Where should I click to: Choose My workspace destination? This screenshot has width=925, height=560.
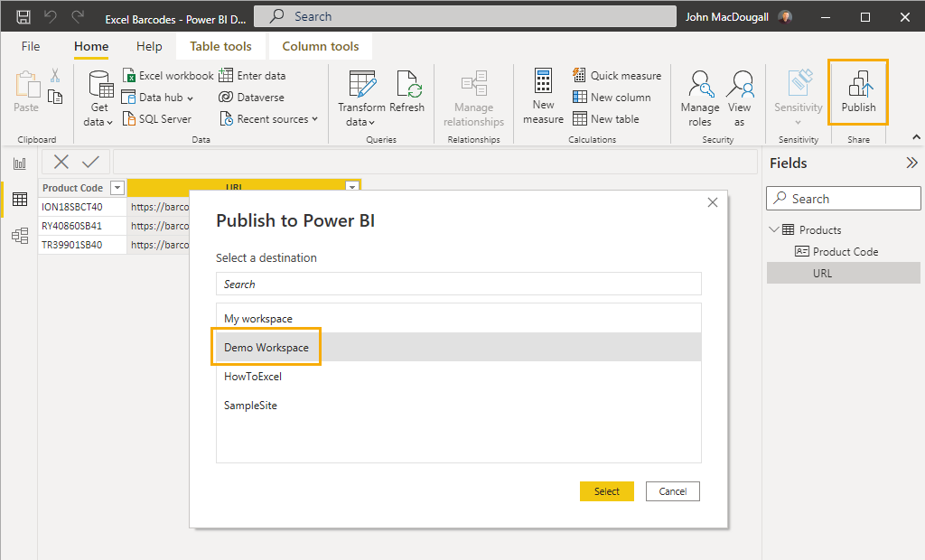pyautogui.click(x=458, y=319)
